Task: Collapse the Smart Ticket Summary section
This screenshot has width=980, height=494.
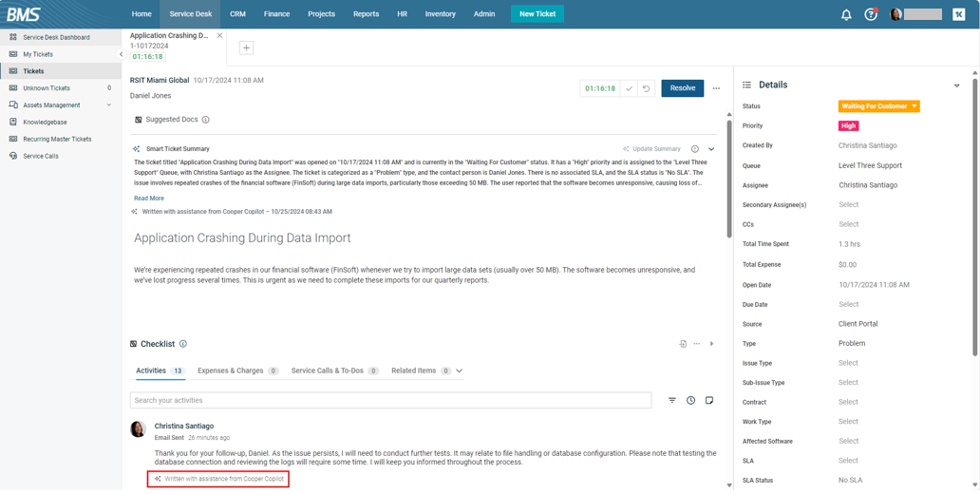Action: (x=711, y=149)
